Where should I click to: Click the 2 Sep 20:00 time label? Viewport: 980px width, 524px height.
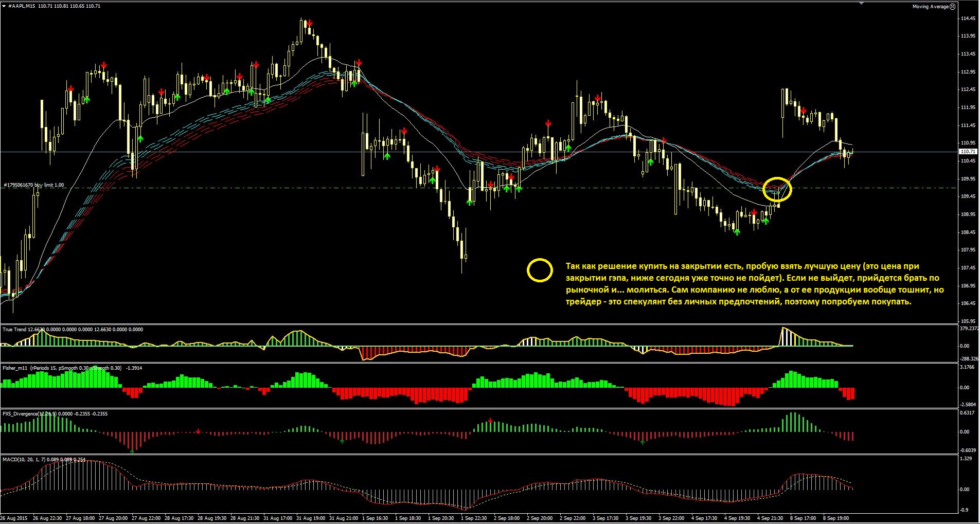[x=540, y=518]
